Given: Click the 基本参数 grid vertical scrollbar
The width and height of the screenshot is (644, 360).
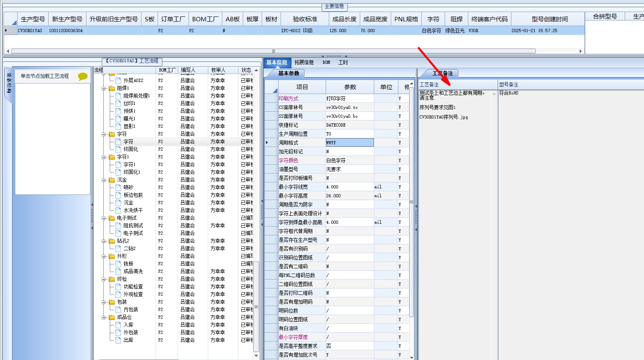Looking at the screenshot, I should coord(411,201).
